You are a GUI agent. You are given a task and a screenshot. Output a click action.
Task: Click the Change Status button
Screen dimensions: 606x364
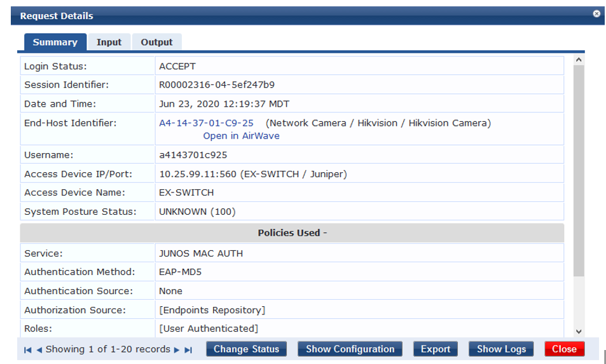246,349
